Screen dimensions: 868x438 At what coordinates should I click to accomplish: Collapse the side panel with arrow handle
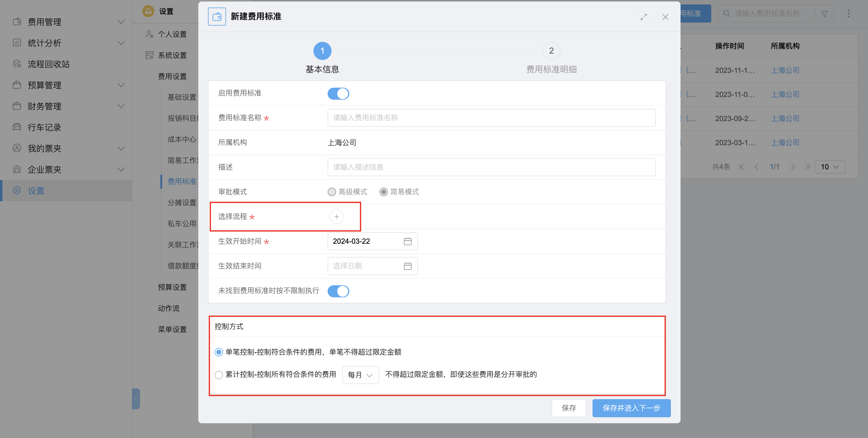pos(136,399)
